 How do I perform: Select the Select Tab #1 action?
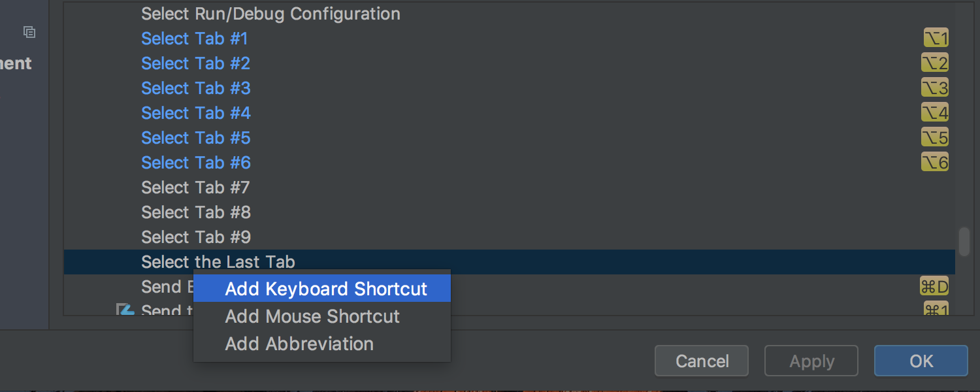pyautogui.click(x=195, y=39)
